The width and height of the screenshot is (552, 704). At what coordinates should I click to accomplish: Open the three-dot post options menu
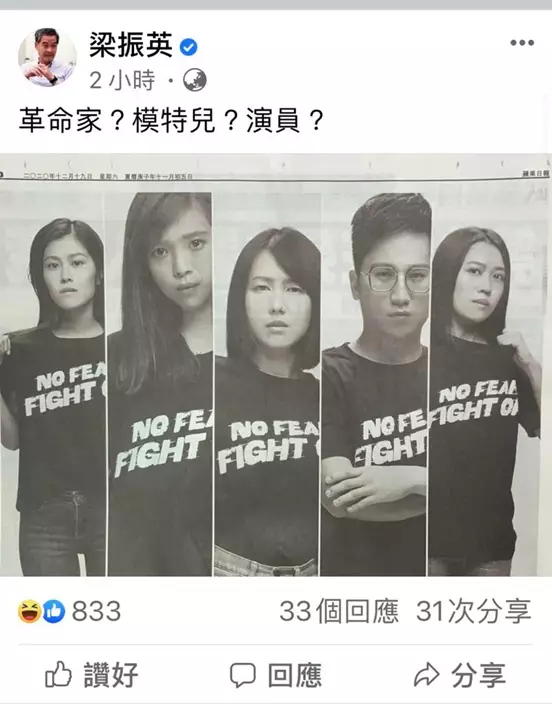(x=522, y=43)
